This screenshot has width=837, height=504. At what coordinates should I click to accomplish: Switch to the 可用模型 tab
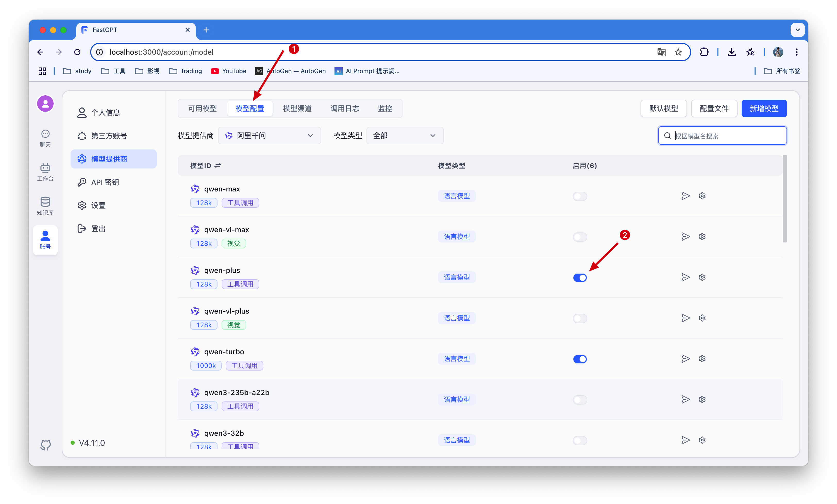pos(202,108)
